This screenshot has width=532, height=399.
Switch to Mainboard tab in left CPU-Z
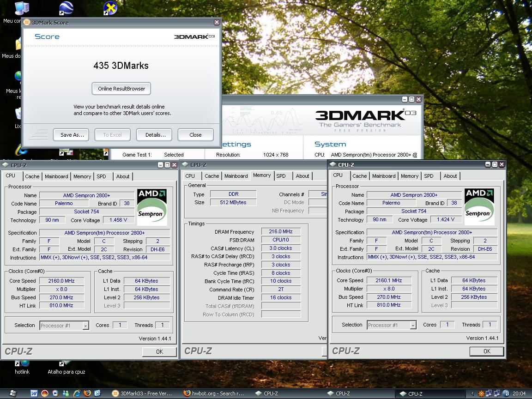[56, 176]
